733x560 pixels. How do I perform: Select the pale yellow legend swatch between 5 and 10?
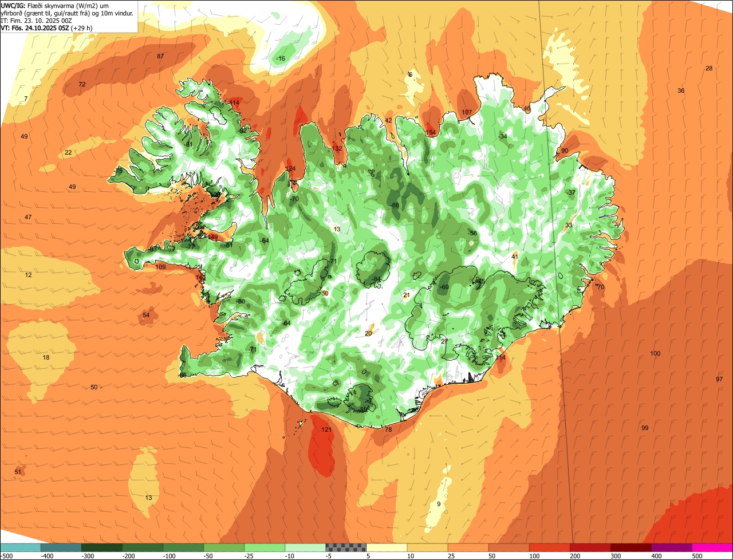pos(387,547)
